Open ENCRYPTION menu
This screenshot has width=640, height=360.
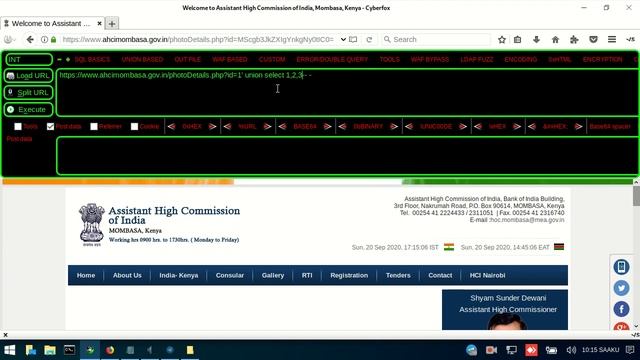coord(602,60)
